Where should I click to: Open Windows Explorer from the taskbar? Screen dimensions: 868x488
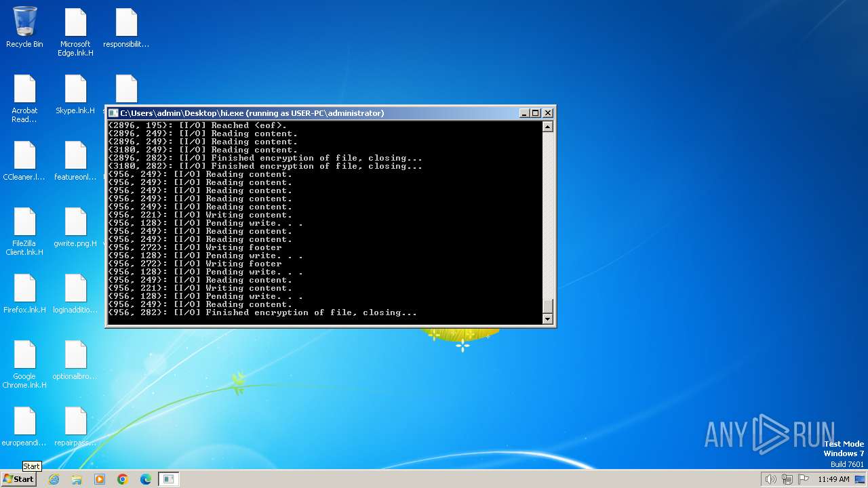point(77,479)
